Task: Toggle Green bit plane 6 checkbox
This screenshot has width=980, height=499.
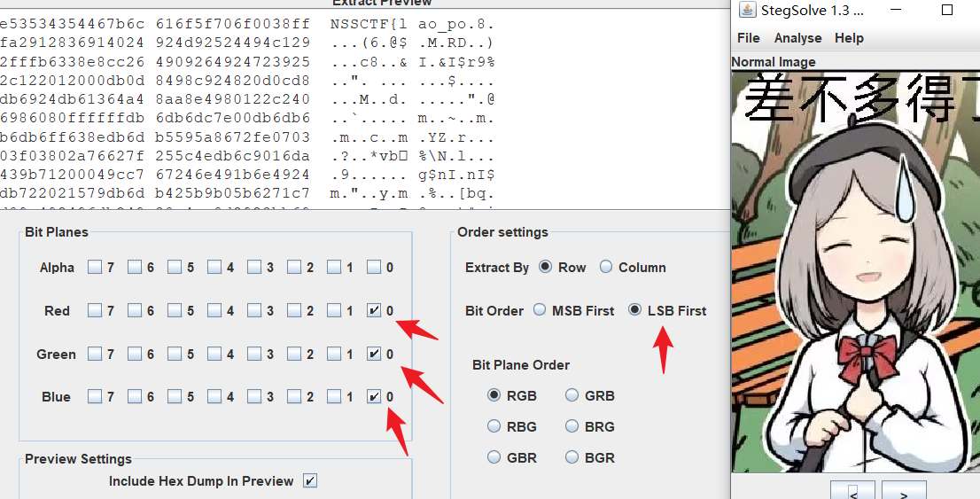Action: 135,354
